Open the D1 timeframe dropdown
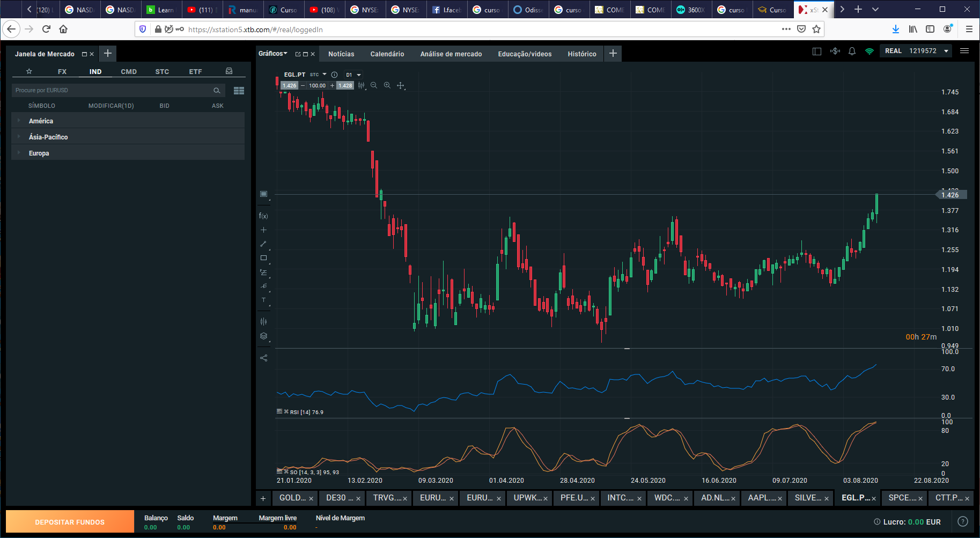Viewport: 980px width, 538px height. 353,75
